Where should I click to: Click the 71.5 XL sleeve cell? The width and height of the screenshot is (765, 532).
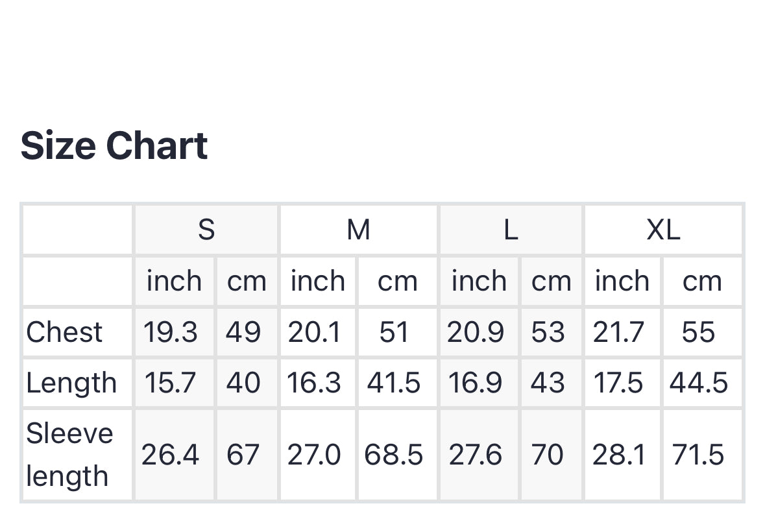[x=698, y=455]
